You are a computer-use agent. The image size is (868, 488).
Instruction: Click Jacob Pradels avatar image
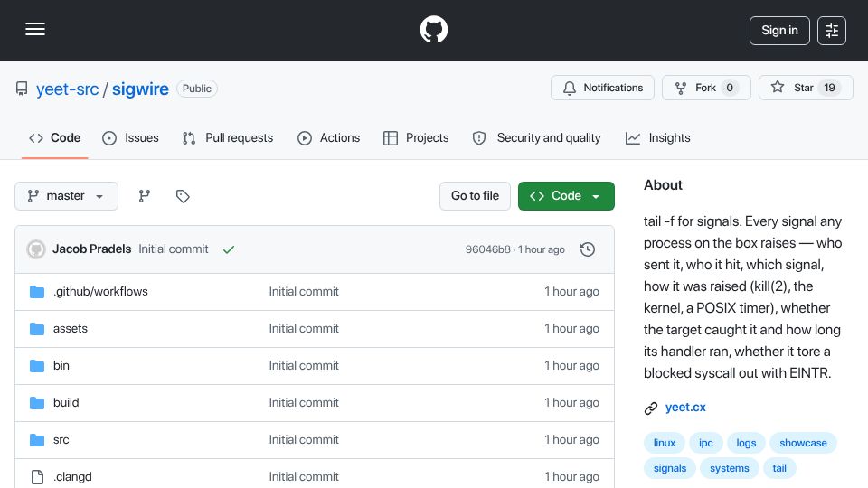click(36, 249)
